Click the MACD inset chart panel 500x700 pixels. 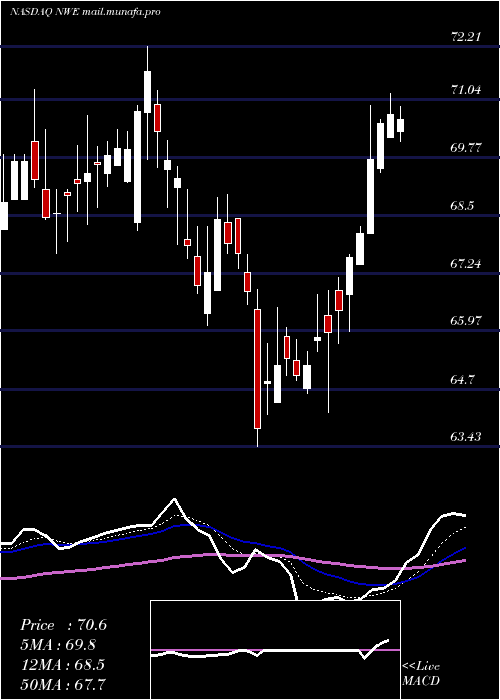pyautogui.click(x=275, y=650)
